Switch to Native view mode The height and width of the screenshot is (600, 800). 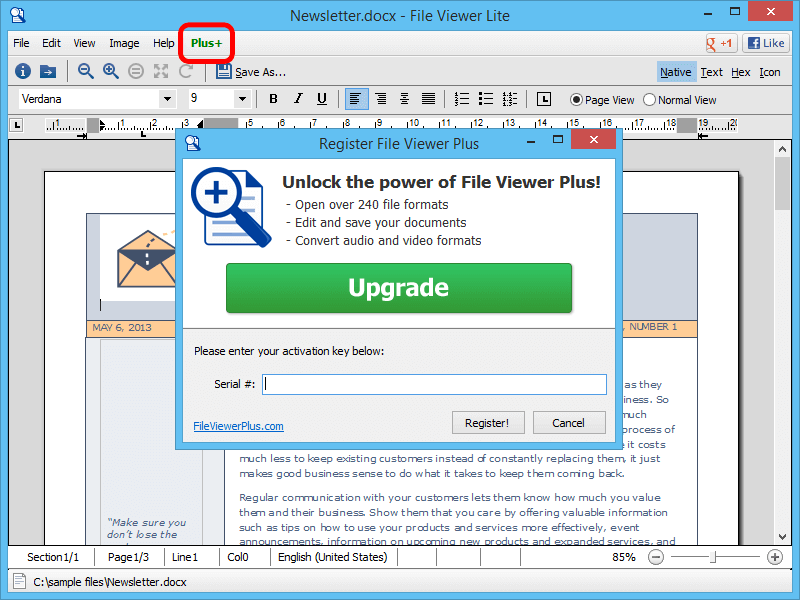(676, 72)
